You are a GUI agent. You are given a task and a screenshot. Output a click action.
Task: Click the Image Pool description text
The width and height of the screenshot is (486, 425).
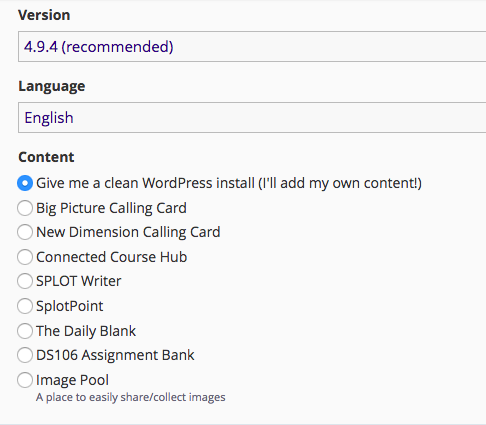[131, 397]
